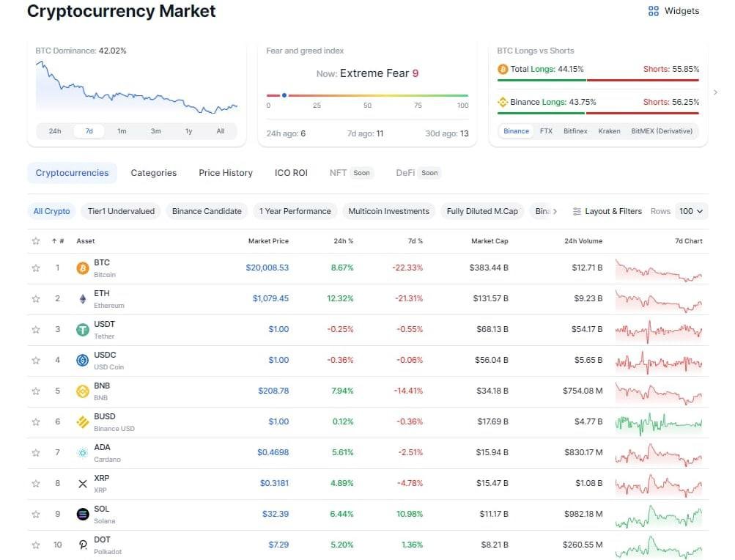Click the Fear and Greed index marker
Screen dimensions: 735x560
(284, 95)
